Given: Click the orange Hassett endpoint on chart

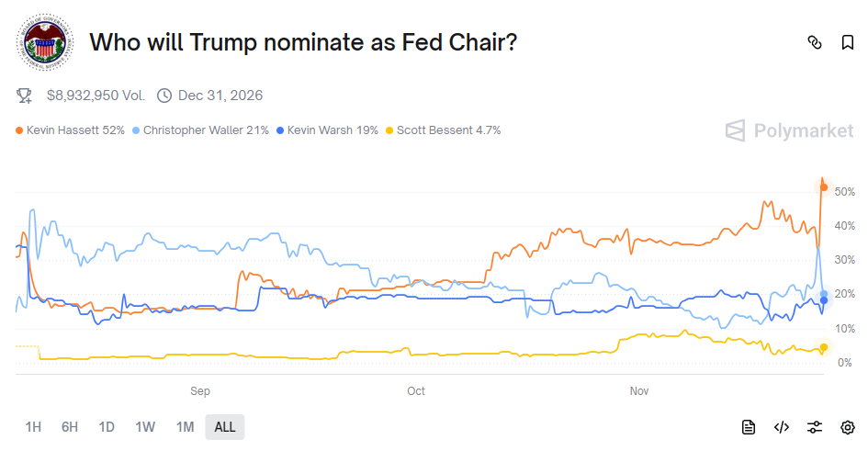Looking at the screenshot, I should point(824,188).
